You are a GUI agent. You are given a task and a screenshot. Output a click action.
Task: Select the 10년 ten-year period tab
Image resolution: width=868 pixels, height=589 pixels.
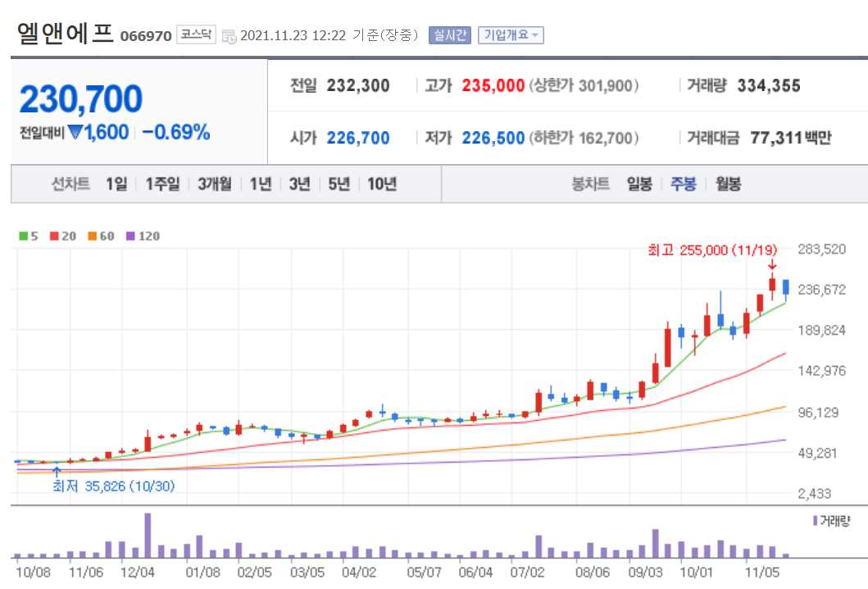coord(383,185)
